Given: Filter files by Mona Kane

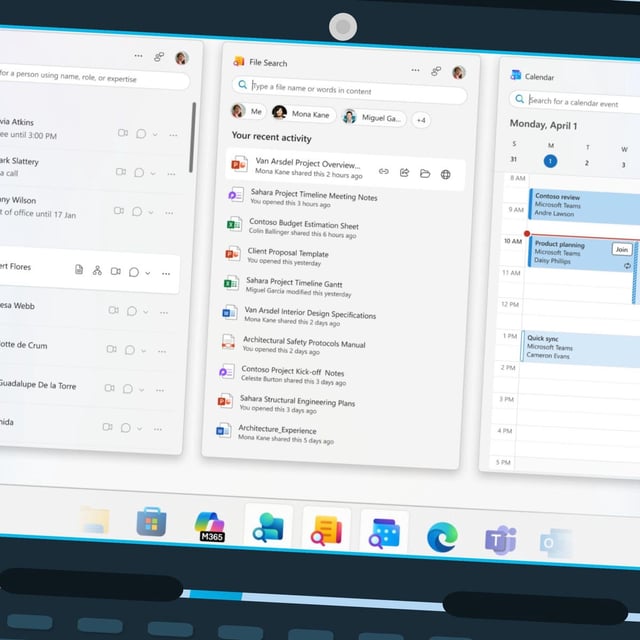Looking at the screenshot, I should [x=303, y=114].
